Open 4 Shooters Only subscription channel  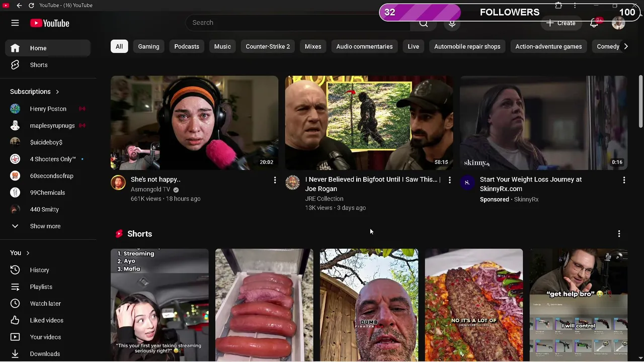tap(48, 159)
